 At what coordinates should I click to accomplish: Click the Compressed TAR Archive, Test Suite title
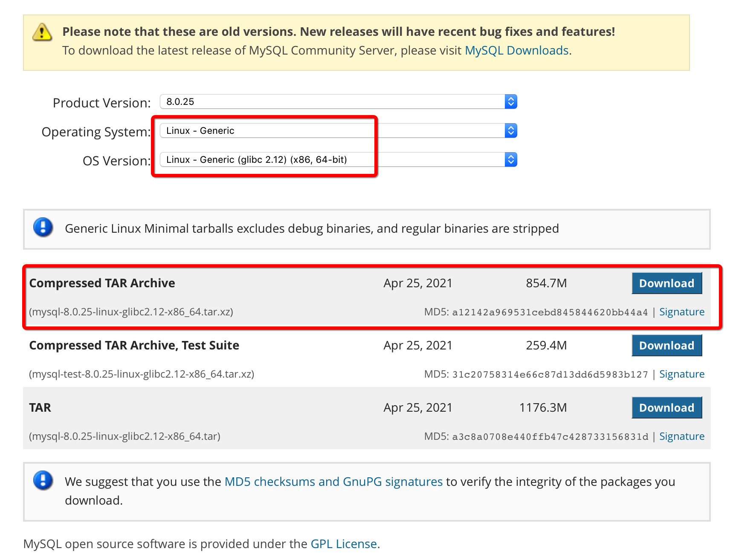(134, 346)
